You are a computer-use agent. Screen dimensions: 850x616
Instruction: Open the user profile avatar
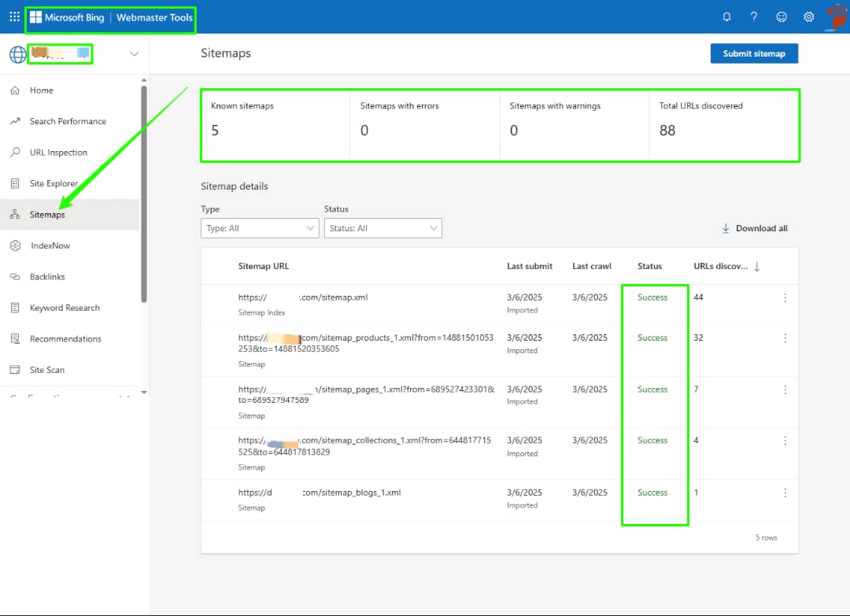point(837,17)
